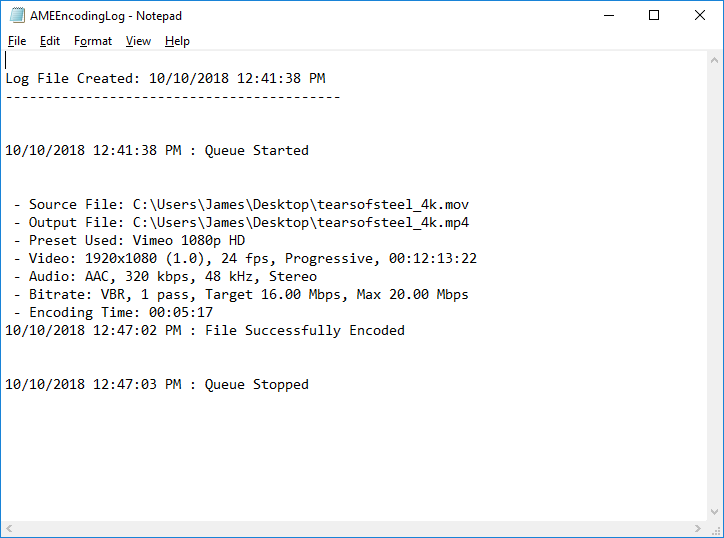Maximize the Notepad window
724x538 pixels.
(654, 16)
